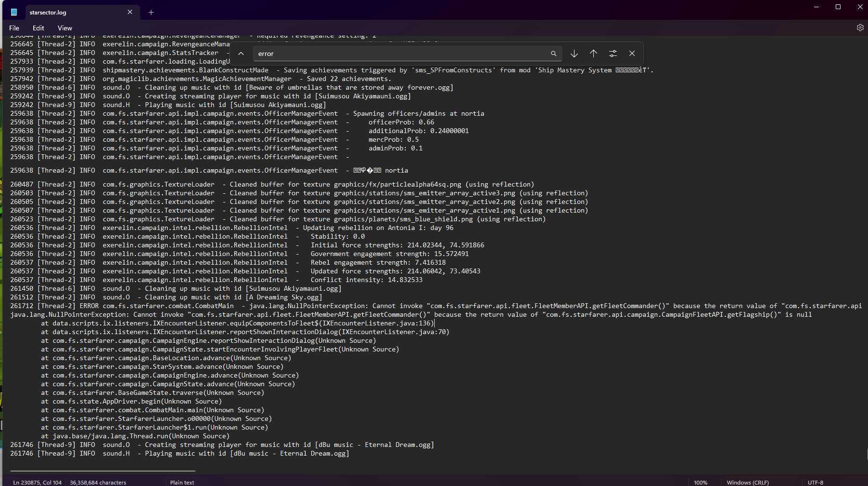Open Notepad settings gear icon

tap(860, 27)
